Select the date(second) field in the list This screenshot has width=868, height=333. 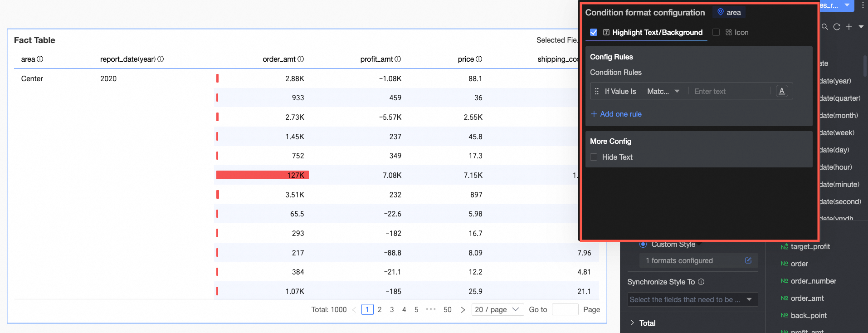pos(840,201)
